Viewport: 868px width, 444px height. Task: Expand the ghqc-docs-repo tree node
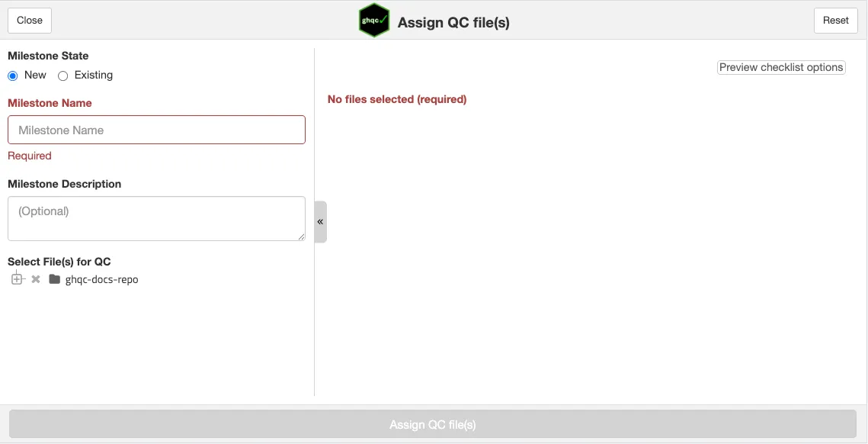point(18,279)
